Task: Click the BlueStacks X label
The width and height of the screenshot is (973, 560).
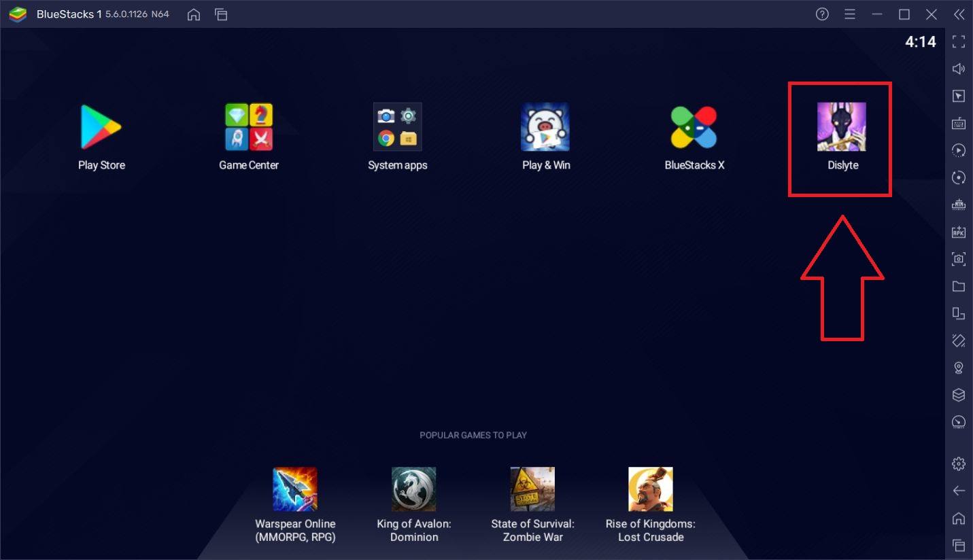Action: [x=694, y=165]
